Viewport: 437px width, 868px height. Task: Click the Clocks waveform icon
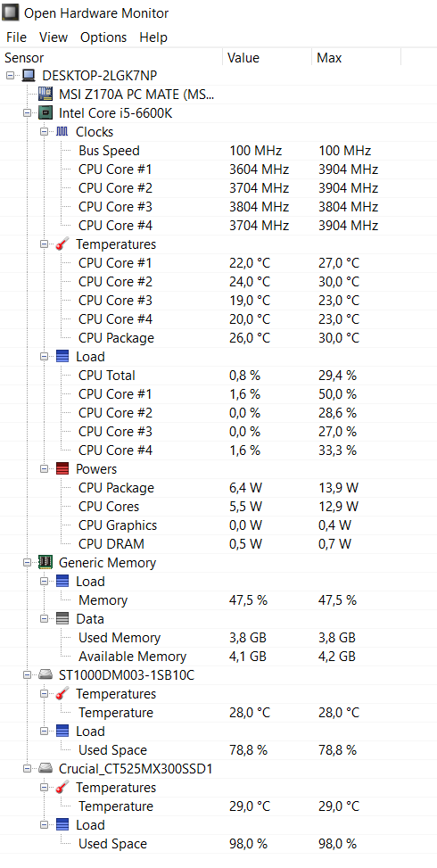[62, 132]
